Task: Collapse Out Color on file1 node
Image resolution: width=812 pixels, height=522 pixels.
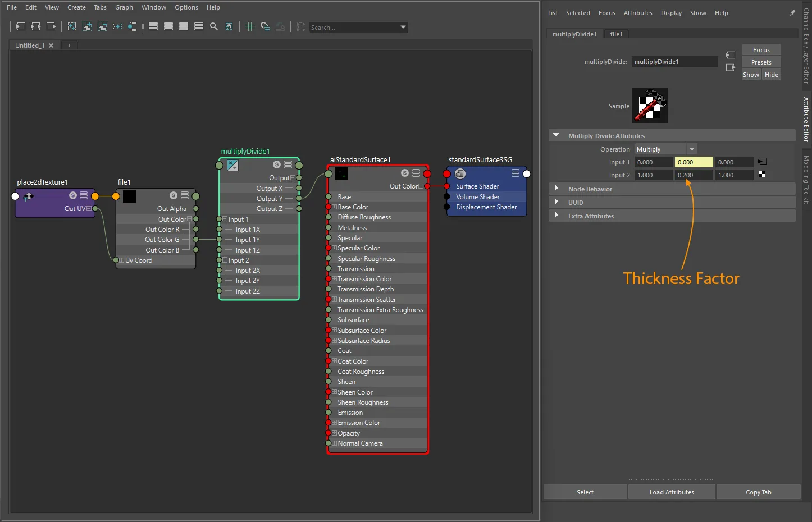Action: [x=189, y=219]
